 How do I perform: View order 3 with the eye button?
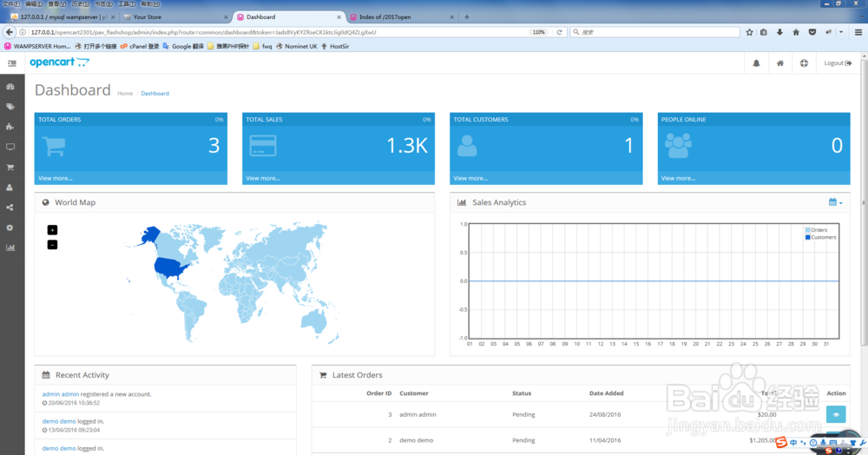coord(835,414)
